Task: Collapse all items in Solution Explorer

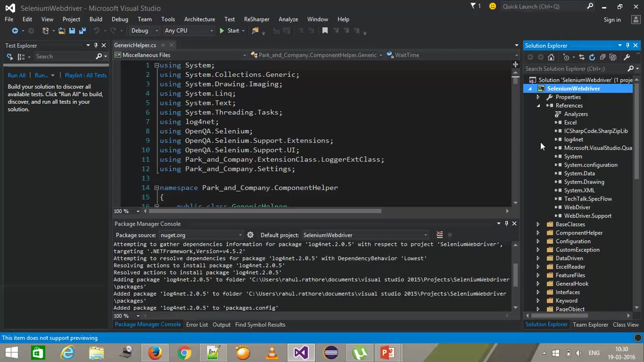Action: (x=603, y=57)
